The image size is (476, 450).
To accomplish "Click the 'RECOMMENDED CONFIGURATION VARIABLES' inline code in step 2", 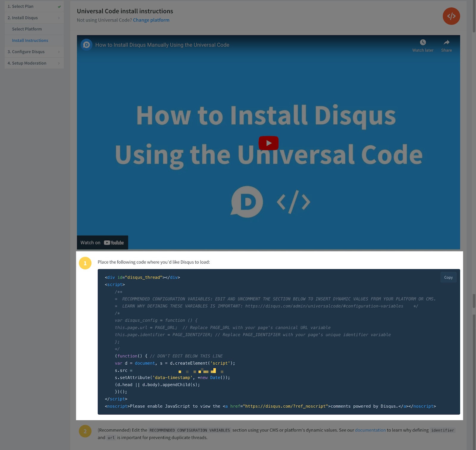I will coord(190,430).
